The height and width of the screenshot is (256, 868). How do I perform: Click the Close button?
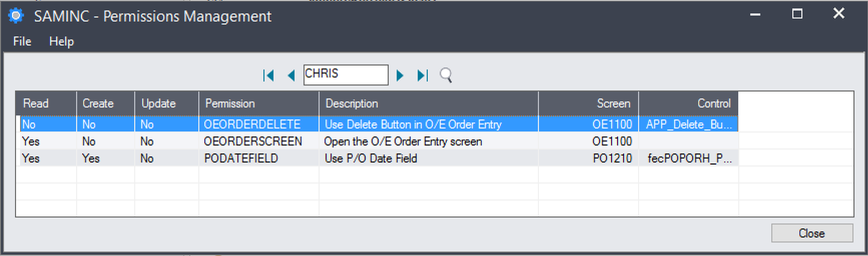[812, 233]
